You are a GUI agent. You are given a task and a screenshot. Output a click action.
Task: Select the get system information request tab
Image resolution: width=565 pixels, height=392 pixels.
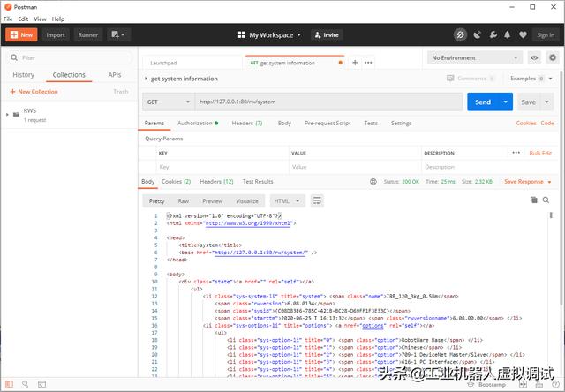coord(294,63)
